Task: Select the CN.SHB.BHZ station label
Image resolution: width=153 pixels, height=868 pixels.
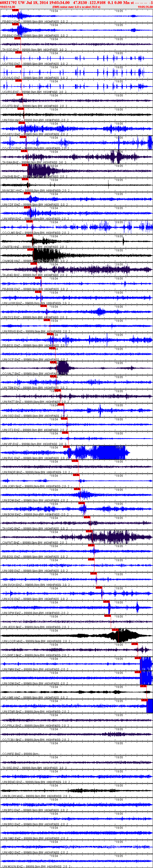Action: pos(35,177)
